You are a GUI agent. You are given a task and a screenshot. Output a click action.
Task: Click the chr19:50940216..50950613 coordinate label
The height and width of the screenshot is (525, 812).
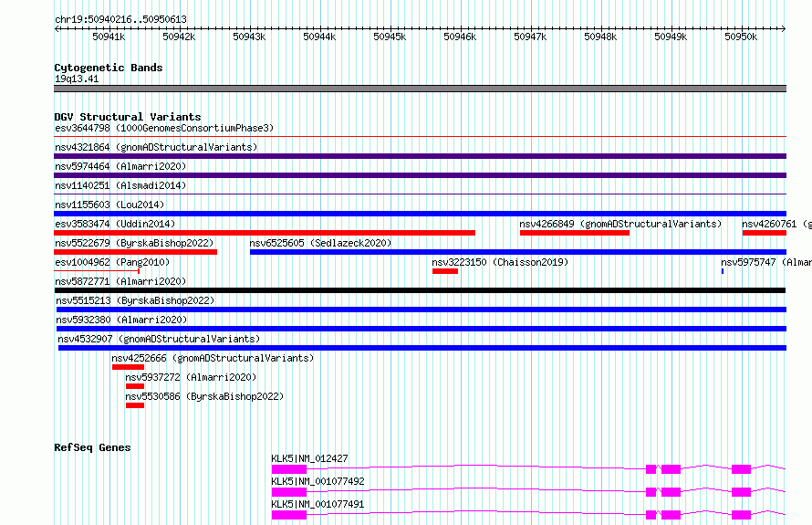point(120,19)
